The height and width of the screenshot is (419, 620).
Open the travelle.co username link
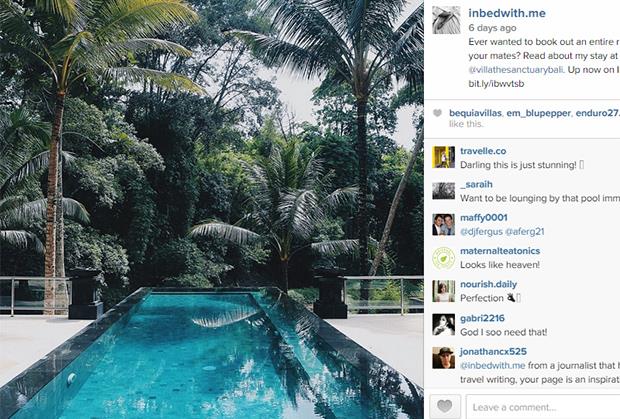coord(483,151)
